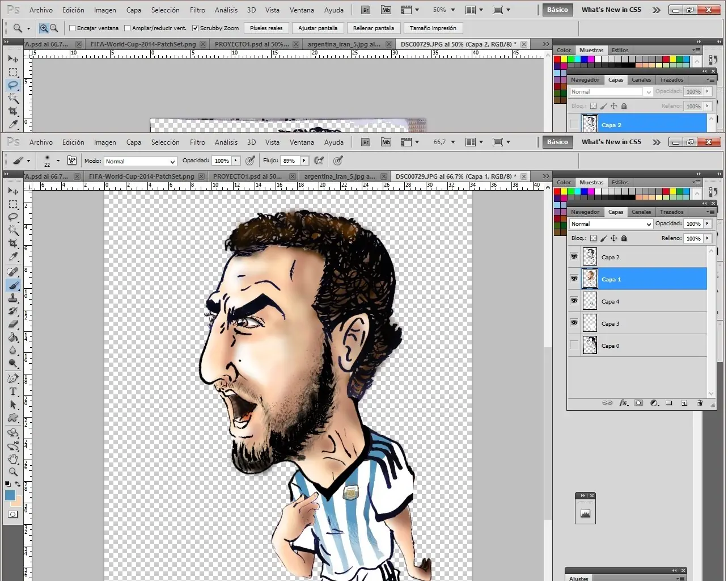Launch Bridge from lower window Br icon
Image resolution: width=728 pixels, height=581 pixels.
[366, 142]
